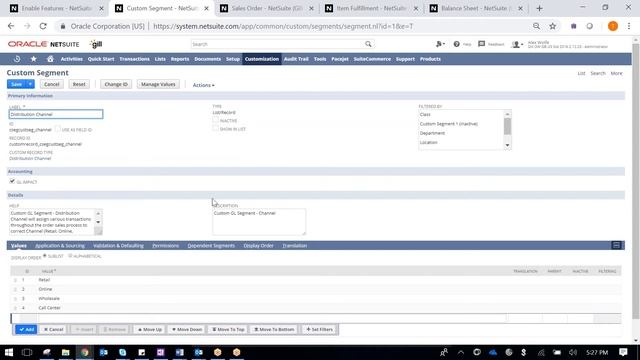The height and width of the screenshot is (360, 640).
Task: Open the Customization menu
Action: [x=262, y=59]
